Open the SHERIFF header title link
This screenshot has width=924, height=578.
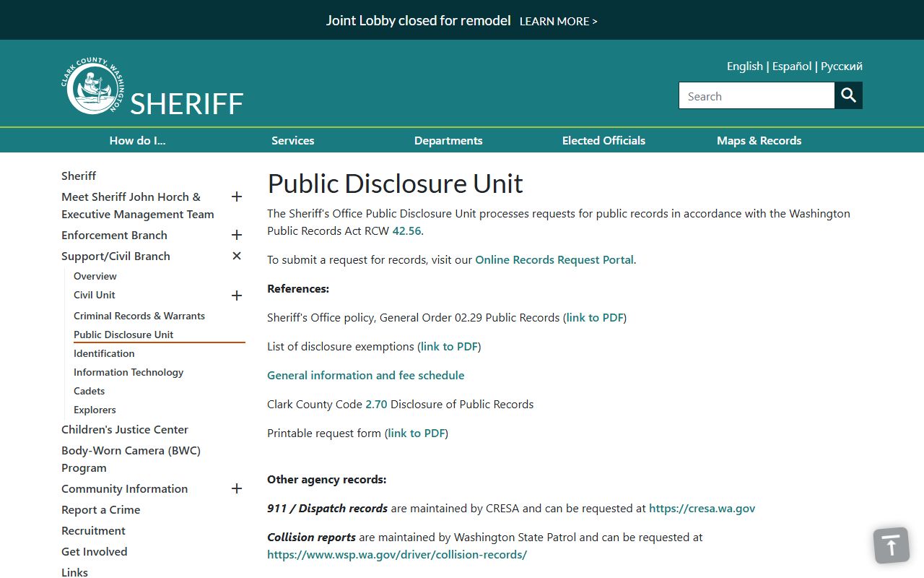point(186,103)
